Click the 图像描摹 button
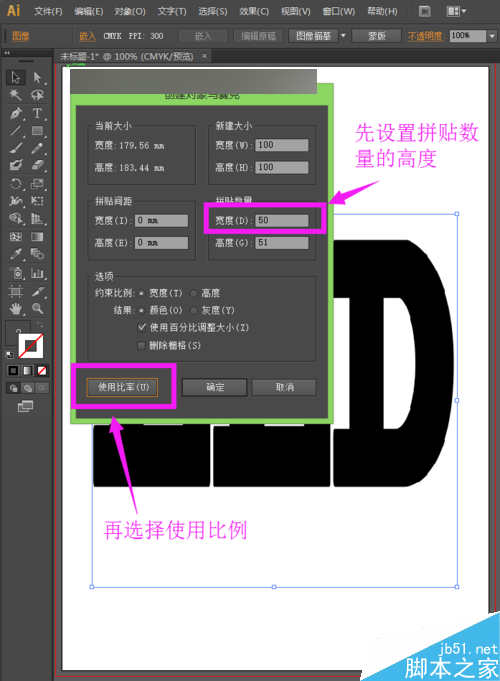Viewport: 500px width, 681px height. tap(314, 36)
